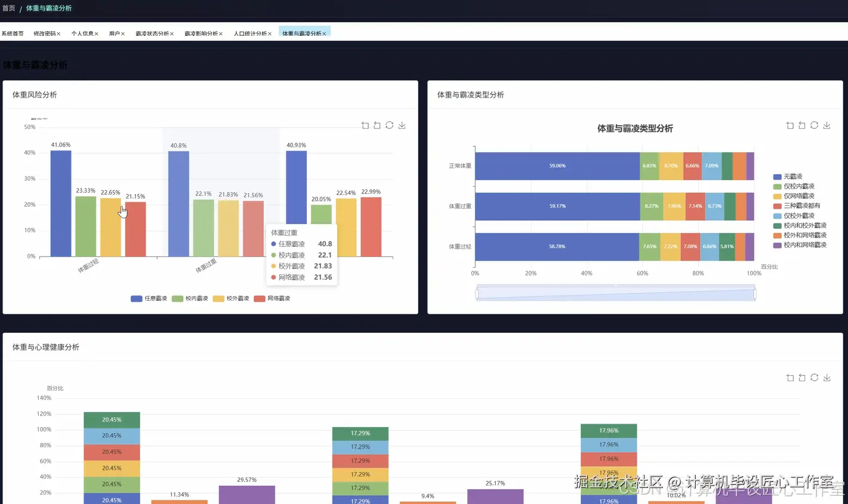Click zoom reset icon in 体重与心理健康分析 chart
848x504 pixels.
pyautogui.click(x=802, y=378)
